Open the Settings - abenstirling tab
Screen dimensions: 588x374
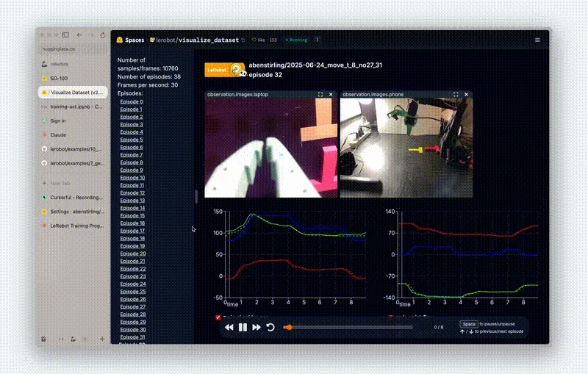click(x=73, y=212)
